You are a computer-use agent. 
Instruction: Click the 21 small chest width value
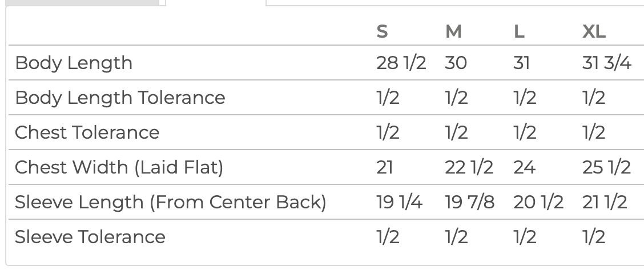(x=384, y=168)
